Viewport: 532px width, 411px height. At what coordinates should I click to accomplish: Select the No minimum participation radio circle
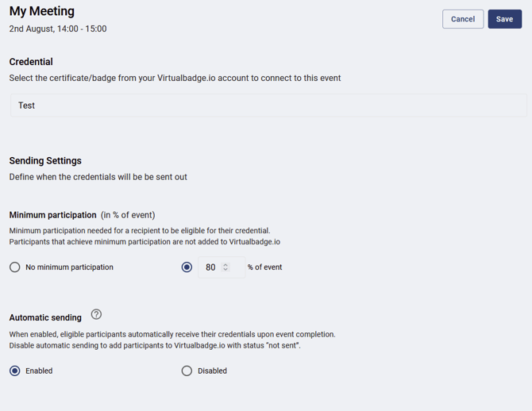[14, 267]
